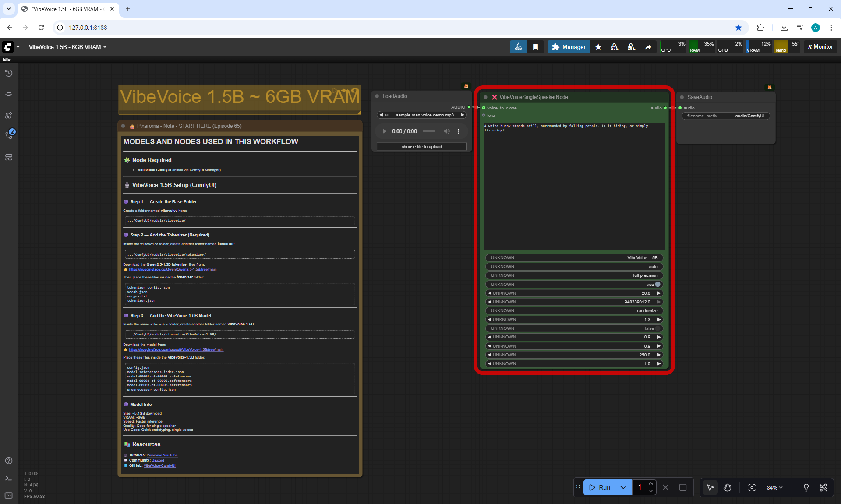Open the queue history sidebar icon
The width and height of the screenshot is (841, 504).
[9, 73]
